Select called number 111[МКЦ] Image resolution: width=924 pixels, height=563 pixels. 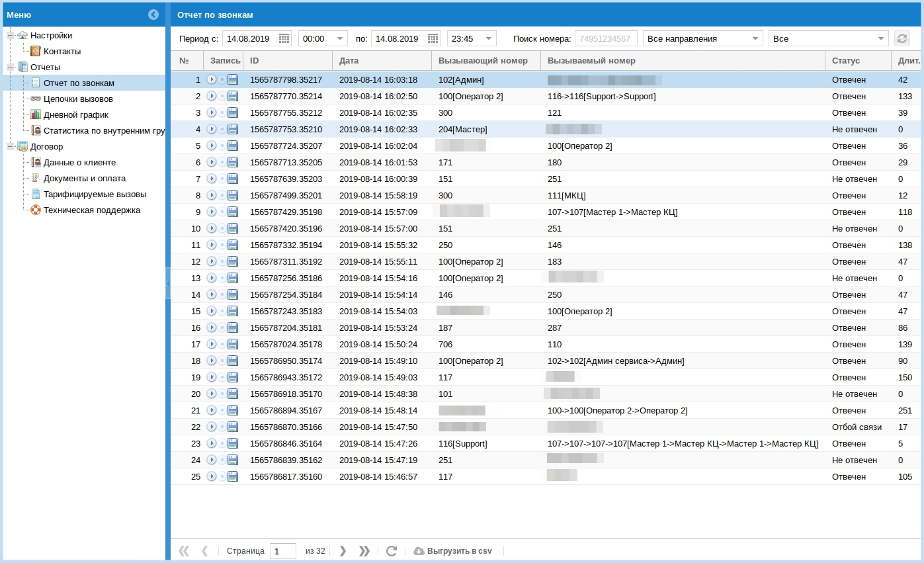coord(567,195)
